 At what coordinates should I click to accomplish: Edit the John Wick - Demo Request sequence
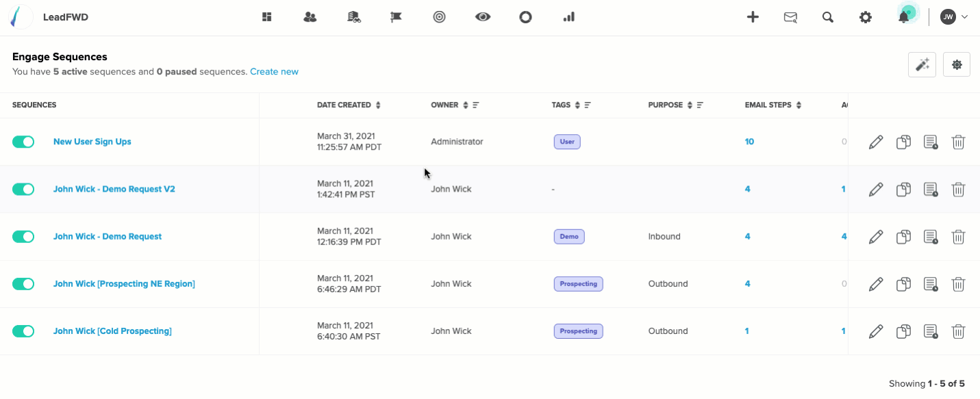pyautogui.click(x=876, y=236)
